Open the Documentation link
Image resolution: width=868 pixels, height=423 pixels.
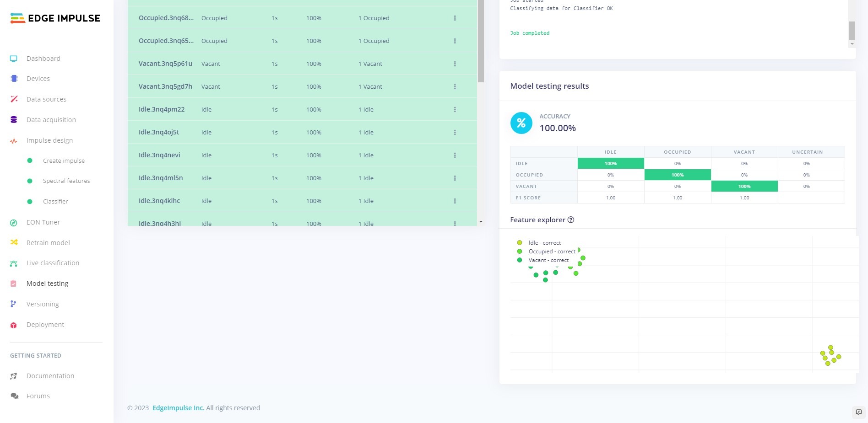tap(50, 376)
